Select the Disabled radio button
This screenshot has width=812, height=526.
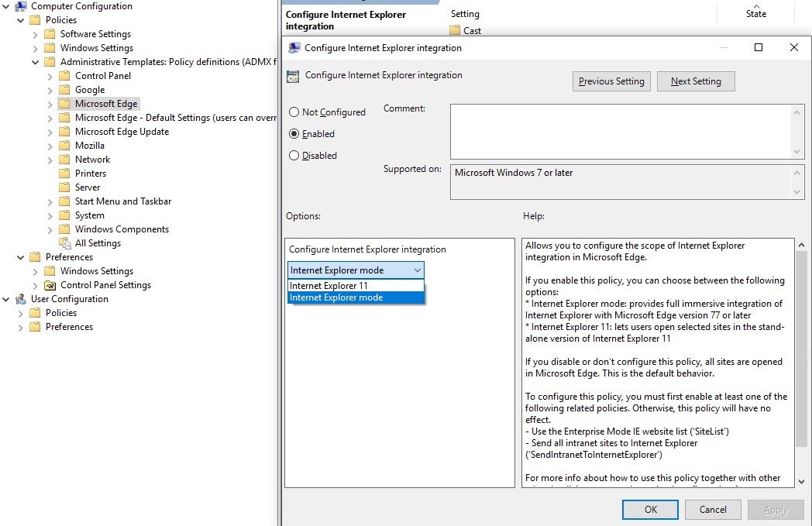click(x=294, y=155)
